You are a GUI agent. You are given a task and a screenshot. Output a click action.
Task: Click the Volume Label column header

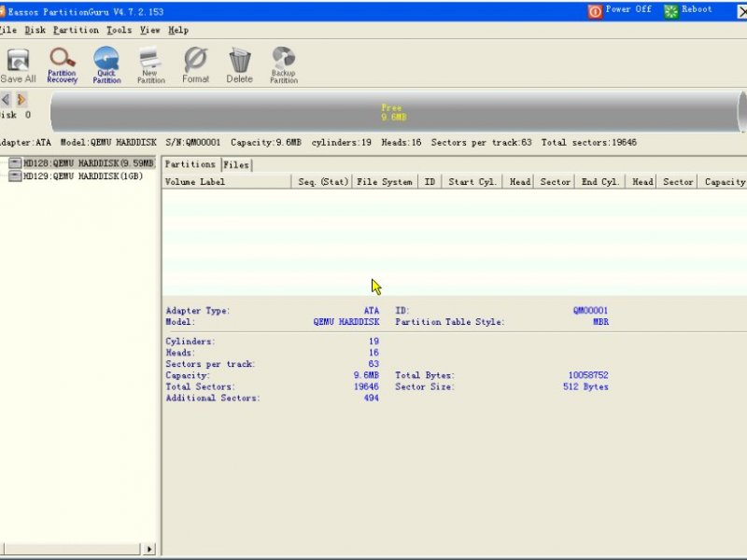[227, 182]
